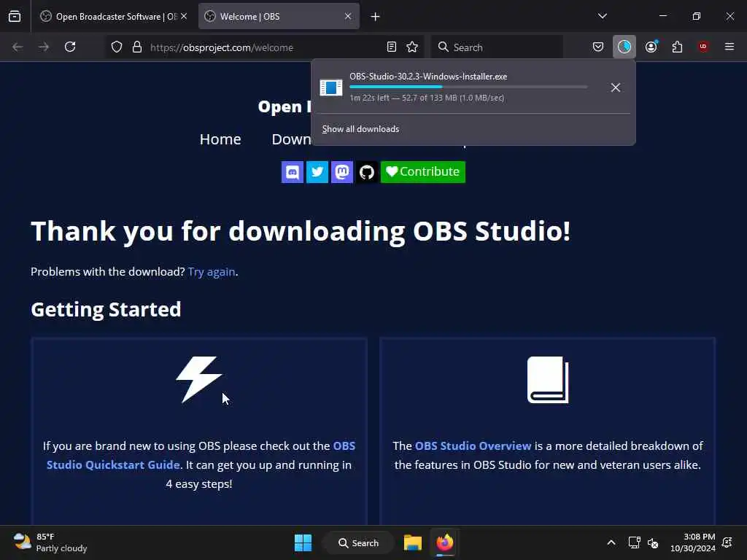Open the weather widget showing 85°F
This screenshot has height=560, width=747.
(50, 542)
